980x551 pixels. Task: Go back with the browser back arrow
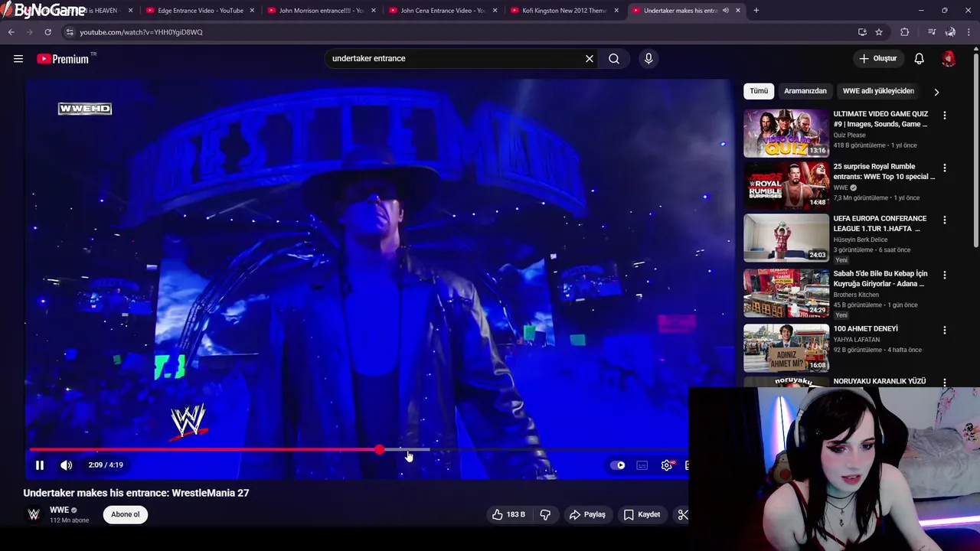(x=11, y=32)
